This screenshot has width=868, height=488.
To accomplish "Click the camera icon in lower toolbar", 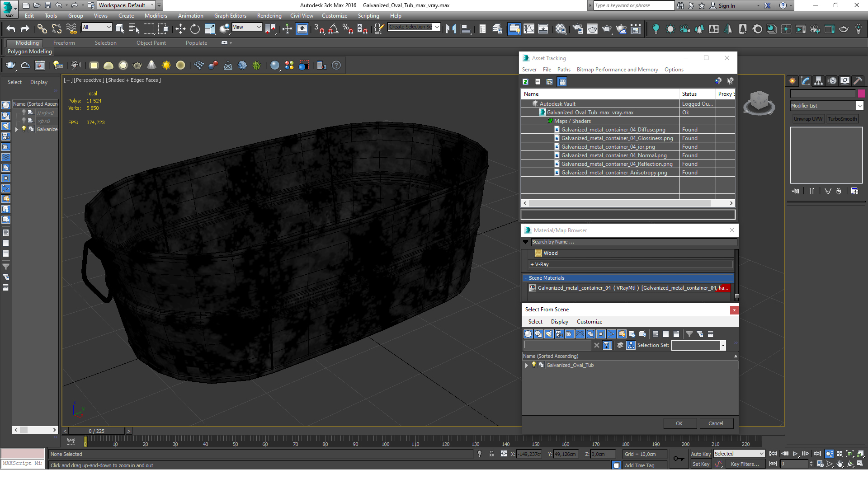I will tap(75, 66).
